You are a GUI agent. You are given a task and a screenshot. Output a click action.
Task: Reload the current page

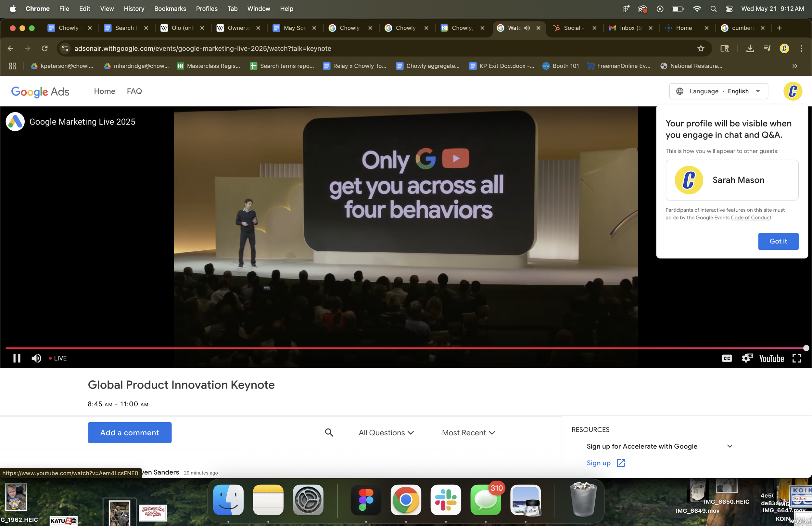[x=44, y=48]
